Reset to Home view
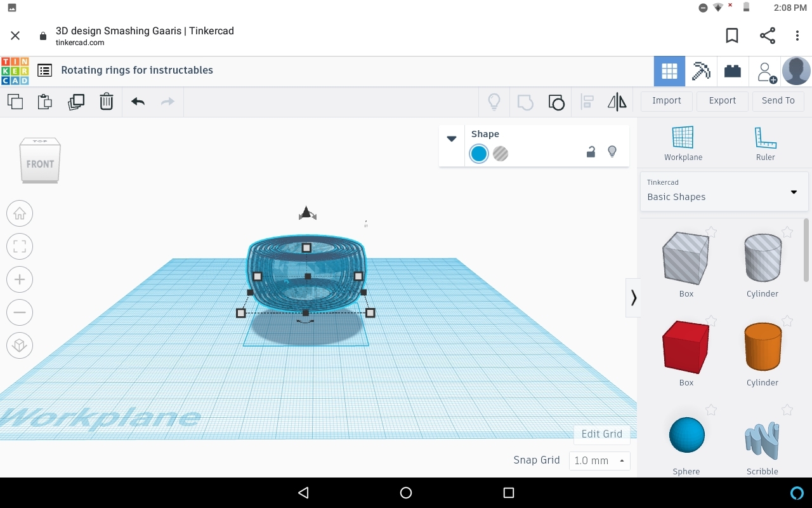The height and width of the screenshot is (508, 812). pos(20,214)
